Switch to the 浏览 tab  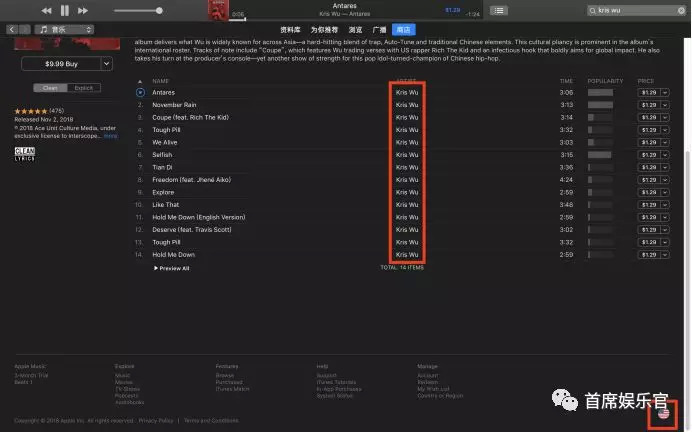click(355, 30)
